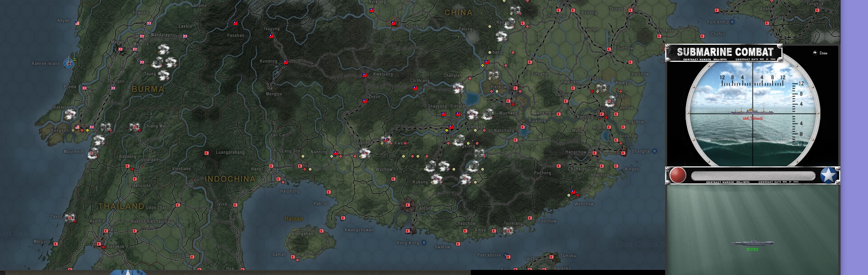Viewport: 868px width, 275px height.
Task: Click the INDOCHINA region label
Action: (x=230, y=179)
